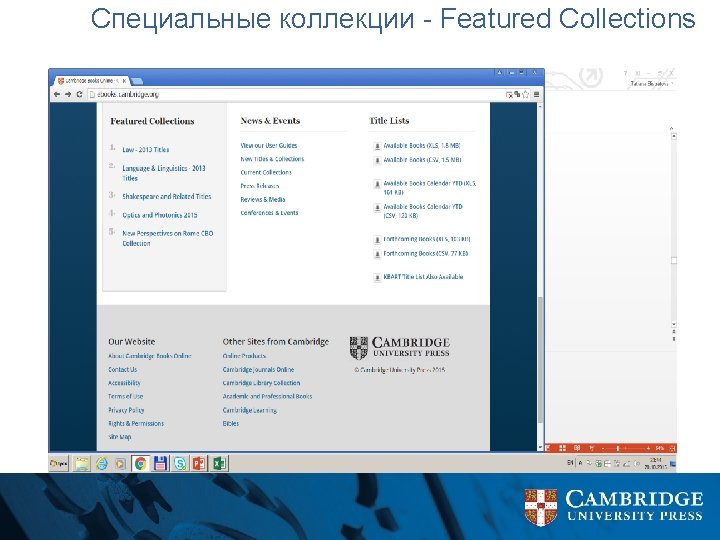Open Skype from taskbar
The image size is (720, 540).
[180, 464]
